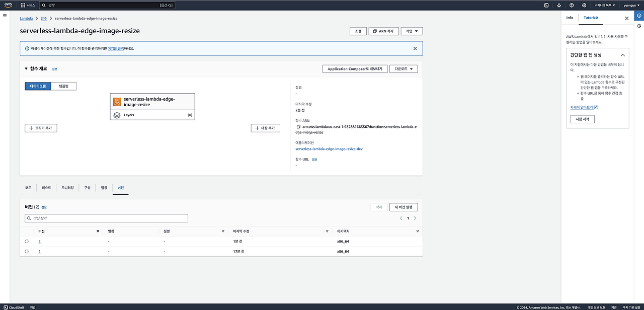Sort by 마지막 수정 column arrow
This screenshot has width=644, height=310.
327,231
